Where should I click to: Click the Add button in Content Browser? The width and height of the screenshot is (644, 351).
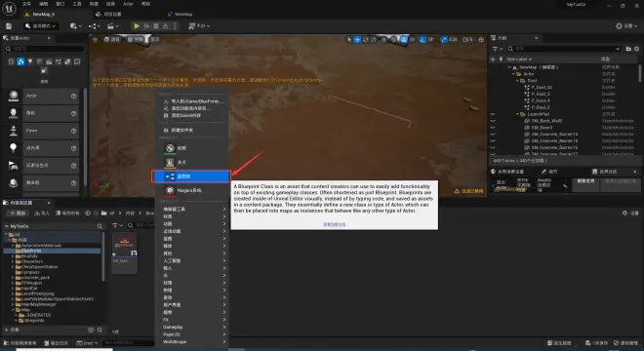point(18,214)
